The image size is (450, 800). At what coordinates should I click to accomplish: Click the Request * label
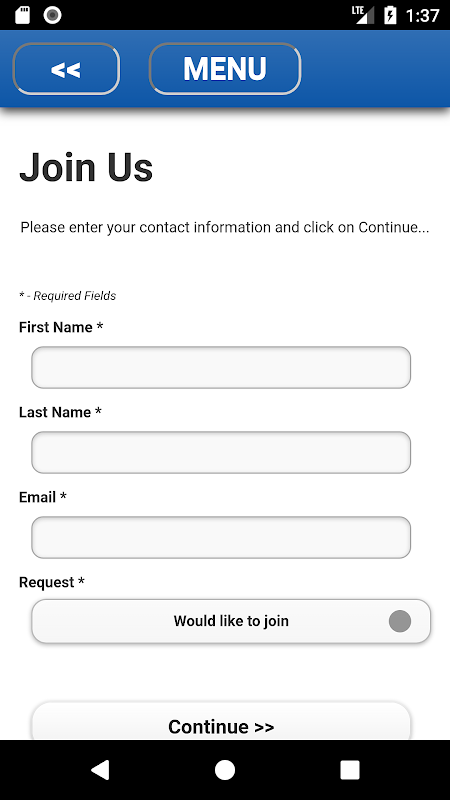[52, 582]
